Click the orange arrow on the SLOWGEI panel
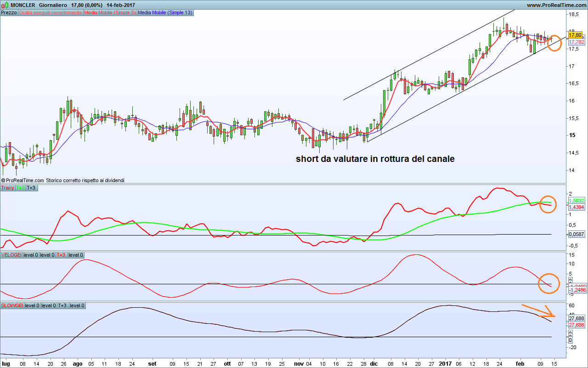The height and width of the screenshot is (368, 588). coord(538,311)
